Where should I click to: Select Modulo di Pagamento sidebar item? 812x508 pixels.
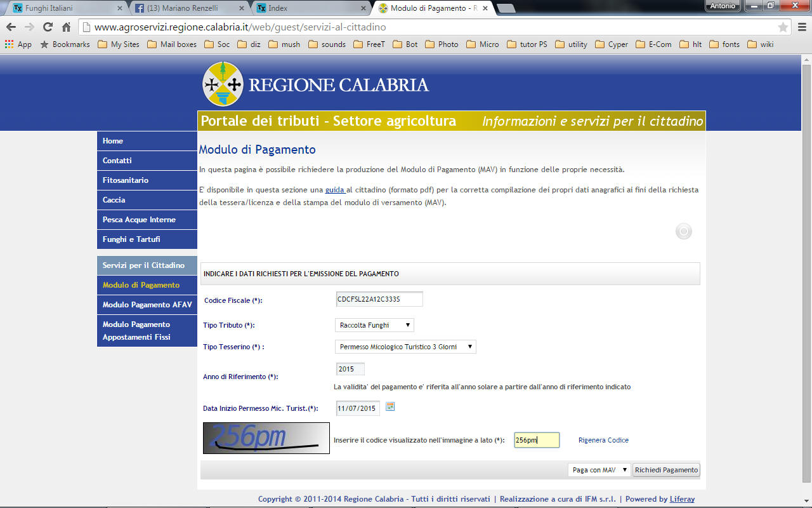point(147,285)
